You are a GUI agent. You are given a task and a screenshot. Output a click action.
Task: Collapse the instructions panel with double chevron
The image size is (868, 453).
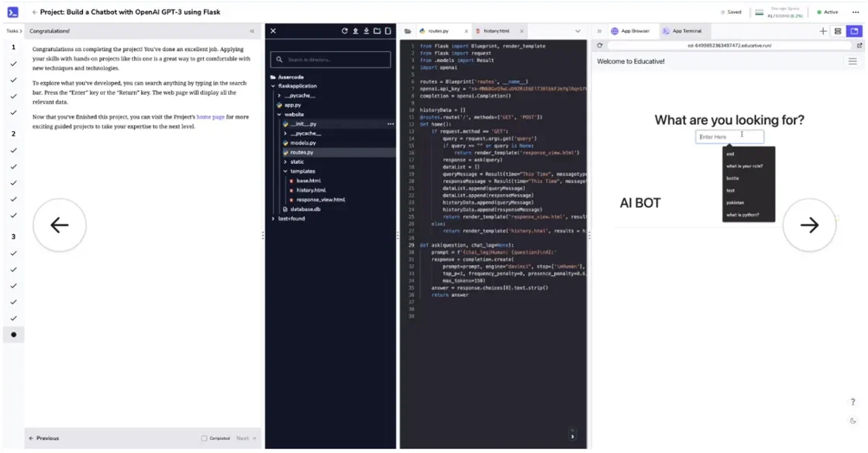(252, 31)
